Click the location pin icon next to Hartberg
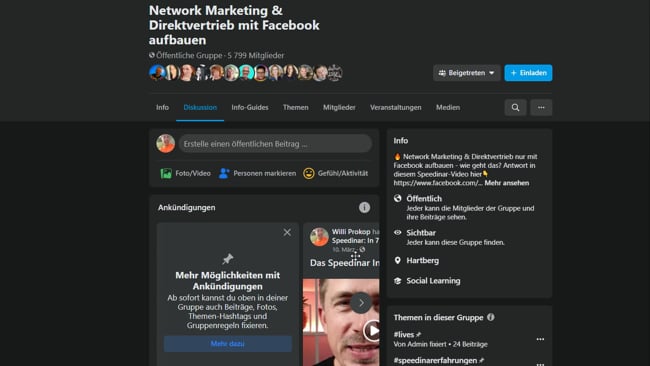Image resolution: width=650 pixels, height=366 pixels. point(398,260)
